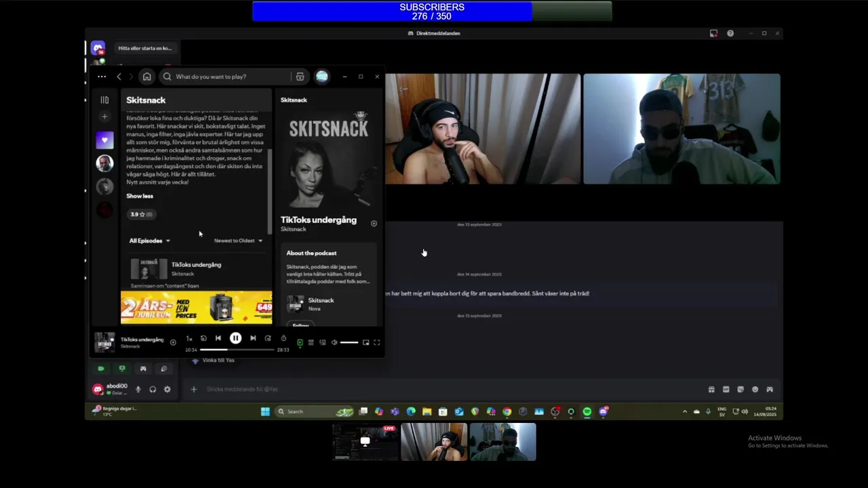Open Discord help question-mark icon
Image resolution: width=868 pixels, height=488 pixels.
click(x=730, y=33)
